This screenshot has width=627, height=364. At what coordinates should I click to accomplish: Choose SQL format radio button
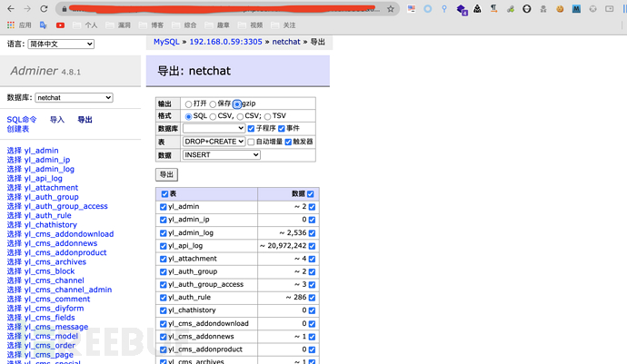tap(188, 117)
